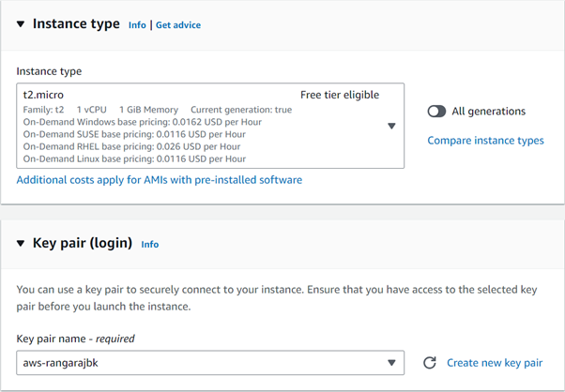
Task: Open Compare instance types link
Action: click(485, 141)
